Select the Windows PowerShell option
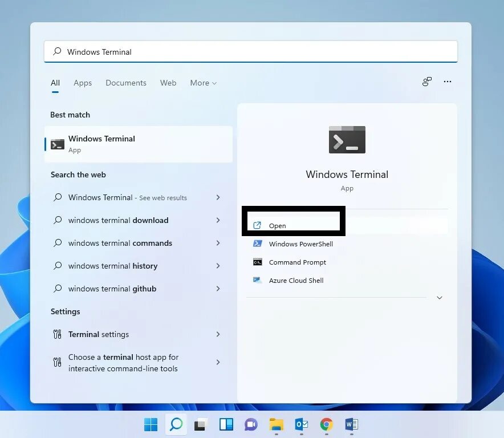Viewport: 504px width, 438px height. 347,244
